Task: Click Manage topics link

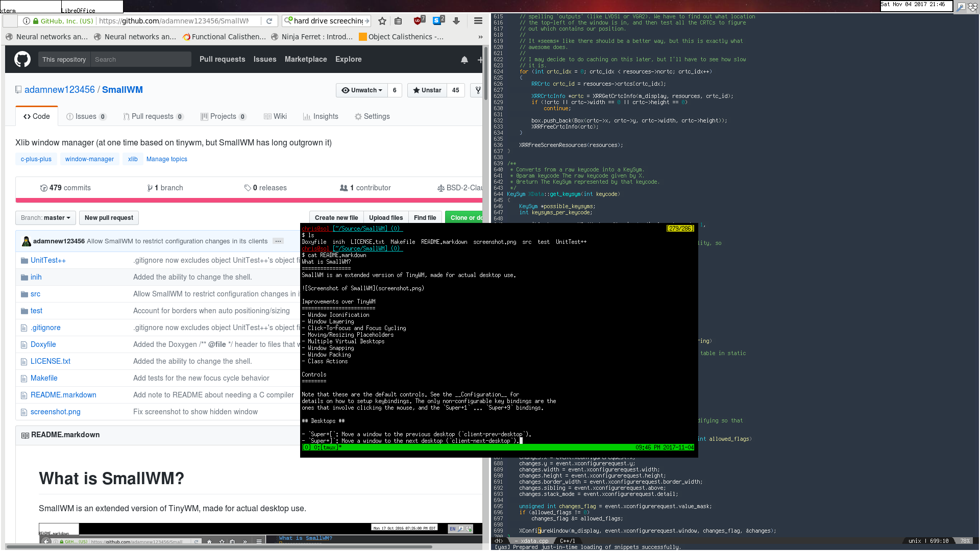Action: 167,159
